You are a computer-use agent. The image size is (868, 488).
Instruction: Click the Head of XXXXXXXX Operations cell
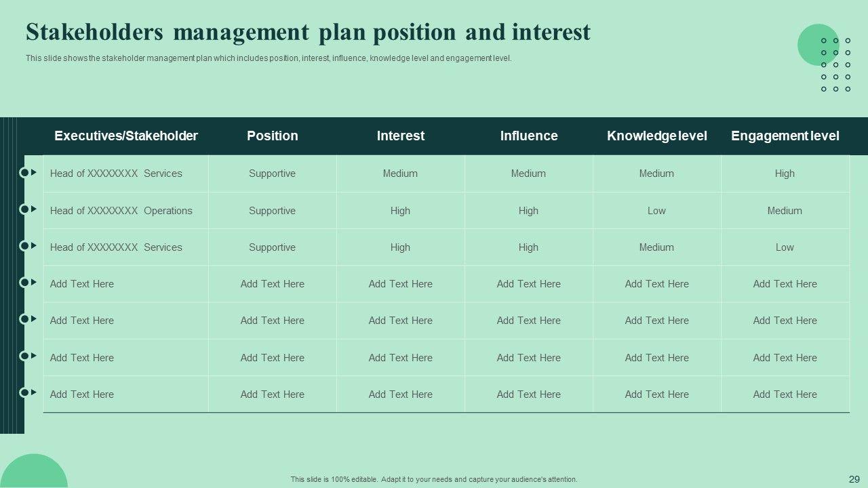121,211
